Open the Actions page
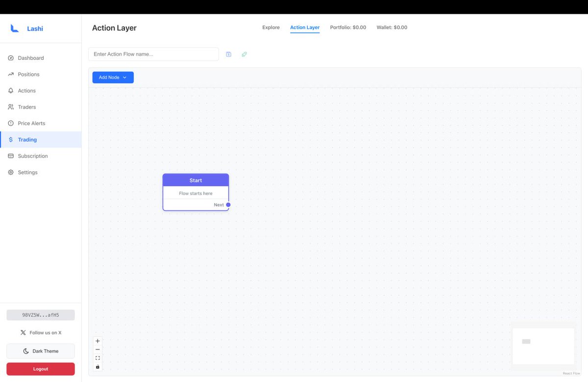The image size is (588, 382). pos(41,91)
